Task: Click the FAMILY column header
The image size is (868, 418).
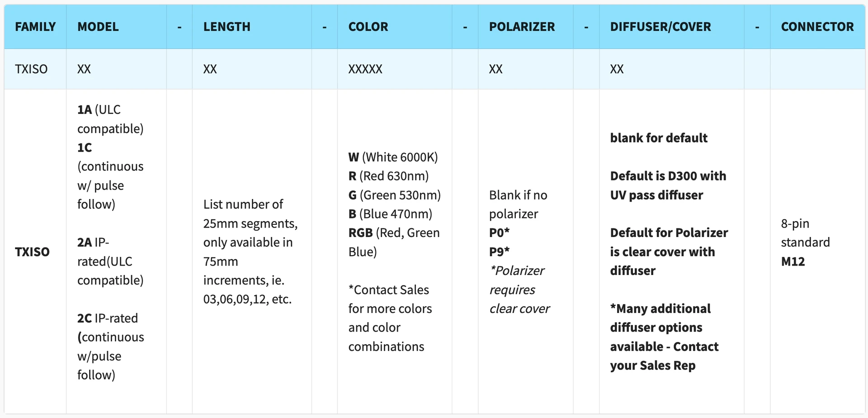Action: (35, 27)
